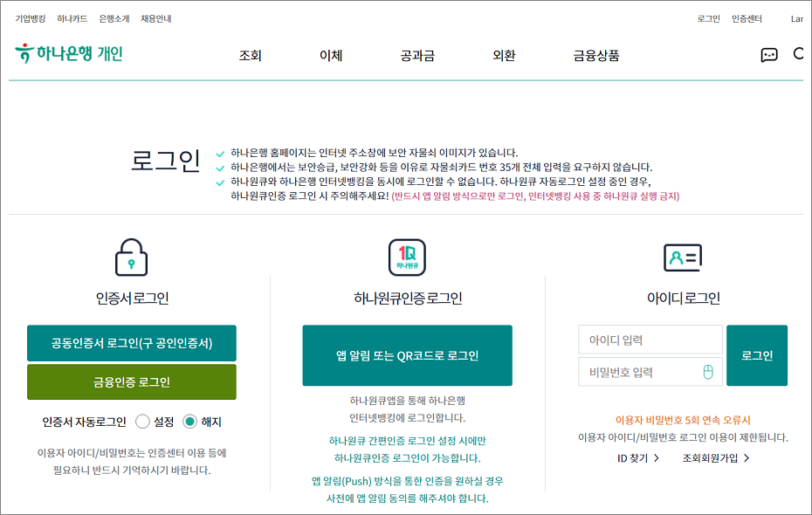
Task: Focus the 비밀번호 입력 field
Action: [x=650, y=372]
